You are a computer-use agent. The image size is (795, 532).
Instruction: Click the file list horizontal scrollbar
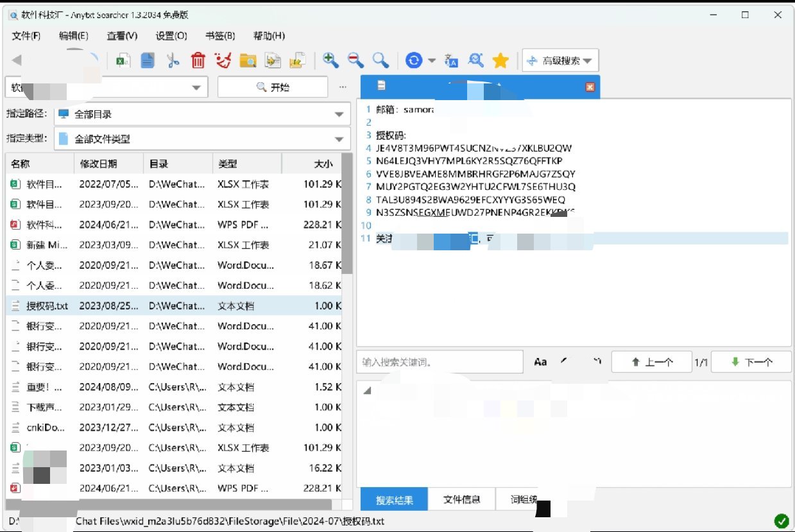pyautogui.click(x=168, y=505)
